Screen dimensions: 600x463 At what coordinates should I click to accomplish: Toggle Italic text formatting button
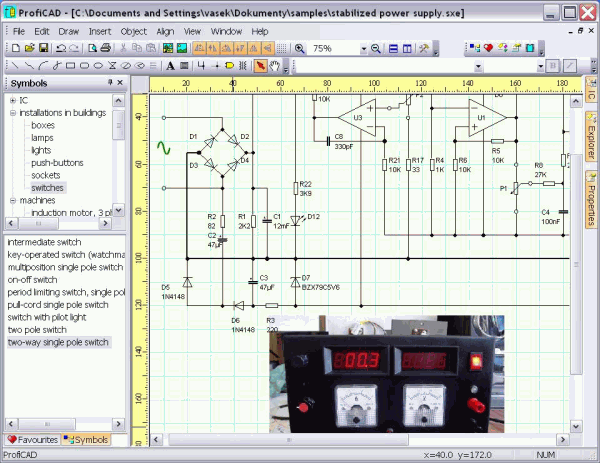(x=570, y=66)
